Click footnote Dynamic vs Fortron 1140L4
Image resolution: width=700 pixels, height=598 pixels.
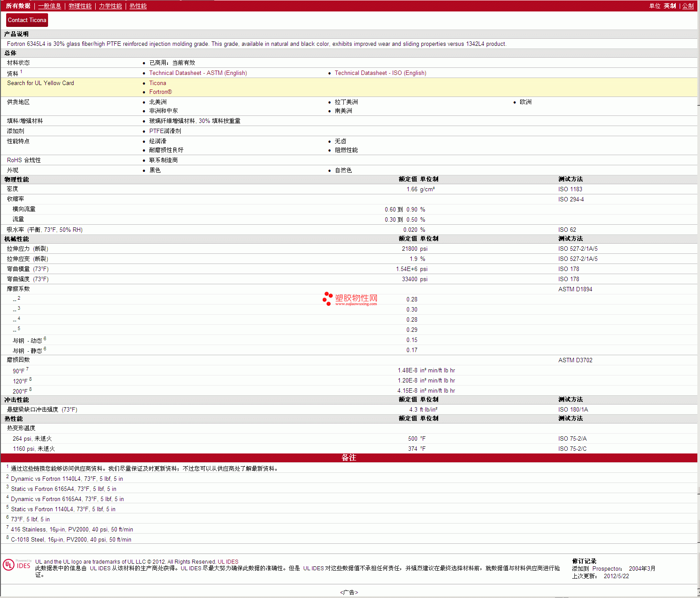click(67, 479)
